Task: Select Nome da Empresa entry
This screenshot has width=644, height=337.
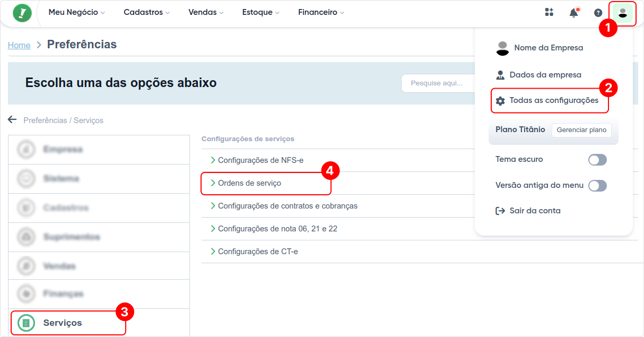Action: point(539,48)
